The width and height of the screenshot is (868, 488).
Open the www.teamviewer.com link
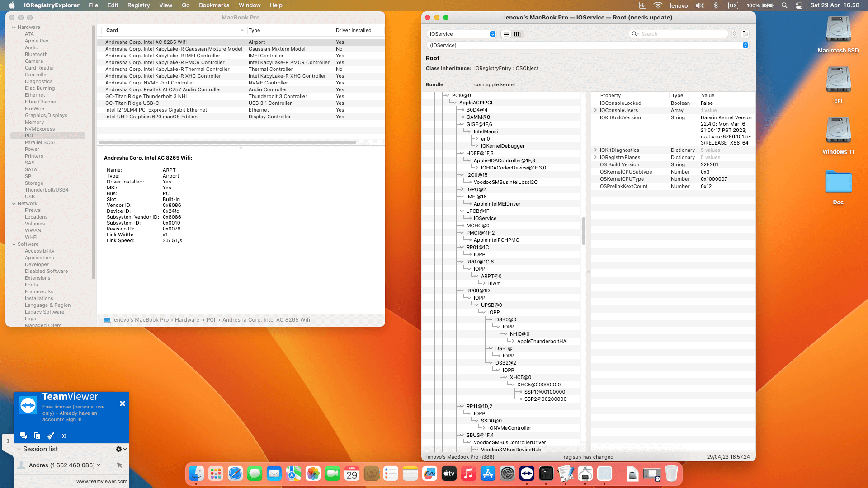102,481
